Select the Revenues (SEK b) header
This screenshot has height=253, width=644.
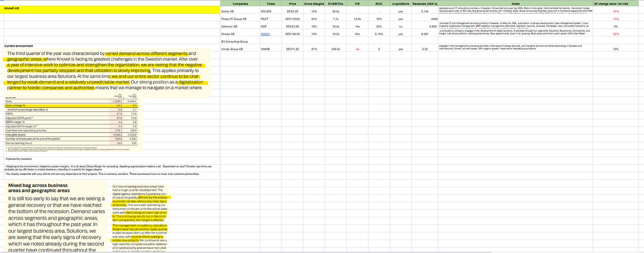pyautogui.click(x=424, y=4)
